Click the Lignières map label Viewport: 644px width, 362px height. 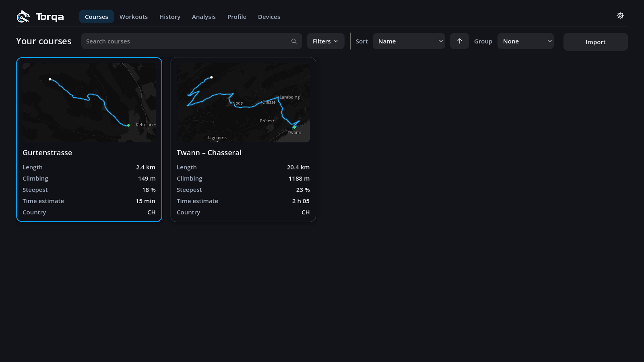(217, 138)
